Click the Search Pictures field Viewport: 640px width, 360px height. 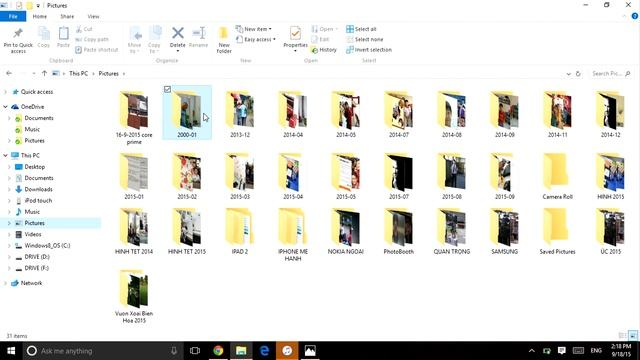pyautogui.click(x=611, y=73)
